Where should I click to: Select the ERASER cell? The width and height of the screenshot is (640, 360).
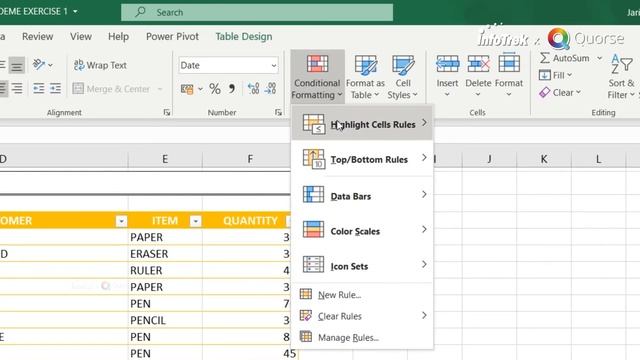(165, 254)
